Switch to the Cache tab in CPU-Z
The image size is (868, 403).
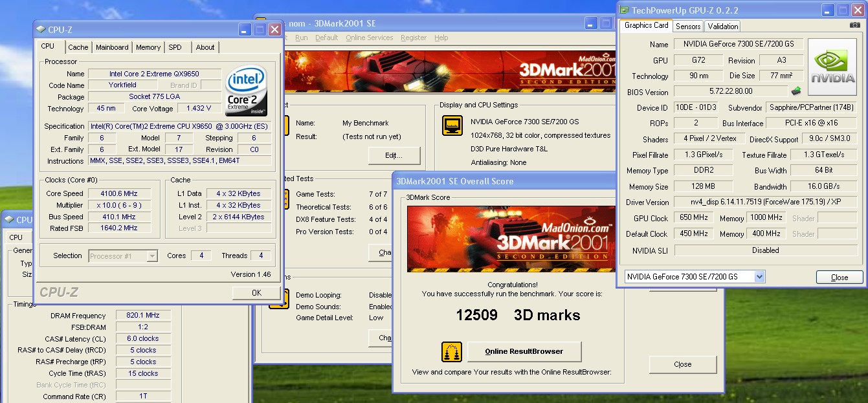tap(78, 47)
